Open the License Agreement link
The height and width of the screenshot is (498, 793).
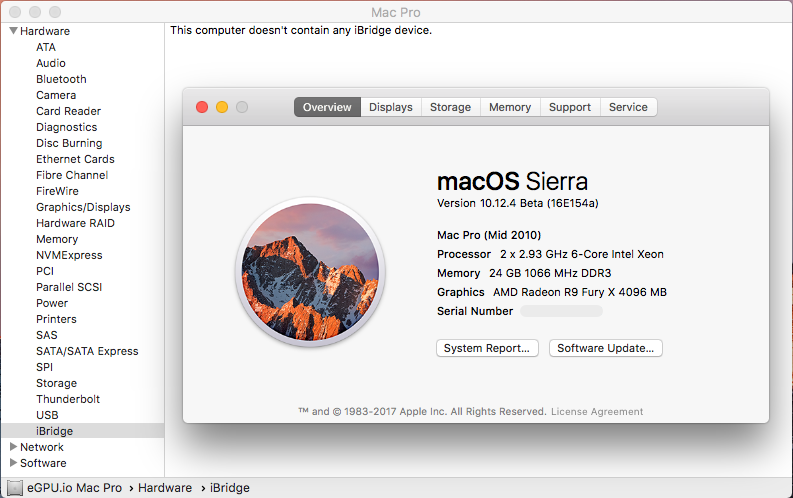coord(597,412)
